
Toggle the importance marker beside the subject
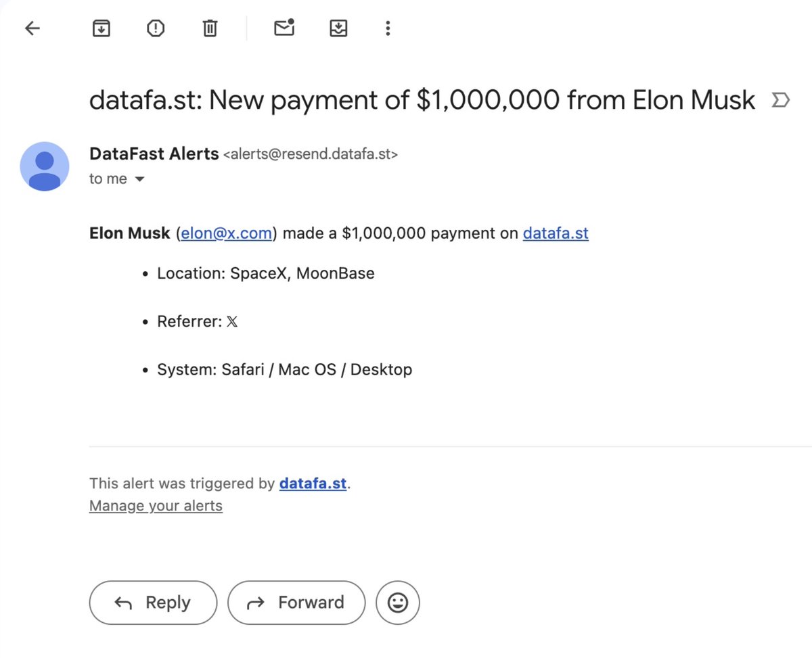point(780,101)
